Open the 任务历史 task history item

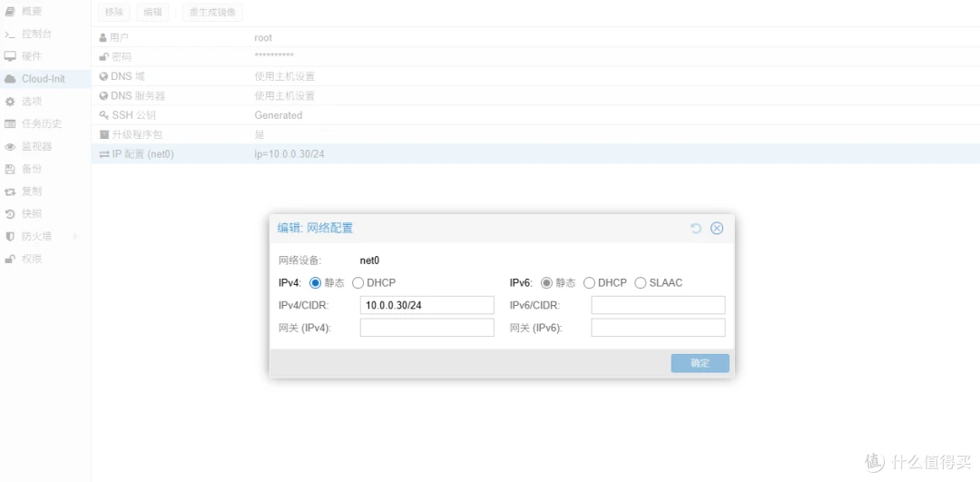tap(45, 123)
